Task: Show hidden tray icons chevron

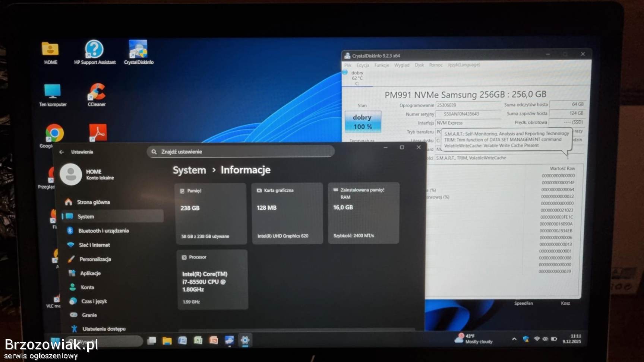Action: [514, 339]
